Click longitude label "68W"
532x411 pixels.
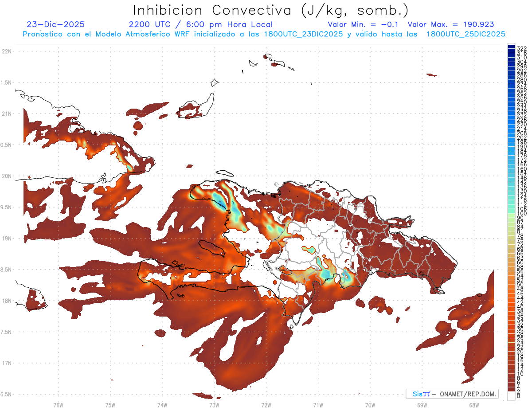pyautogui.click(x=473, y=404)
